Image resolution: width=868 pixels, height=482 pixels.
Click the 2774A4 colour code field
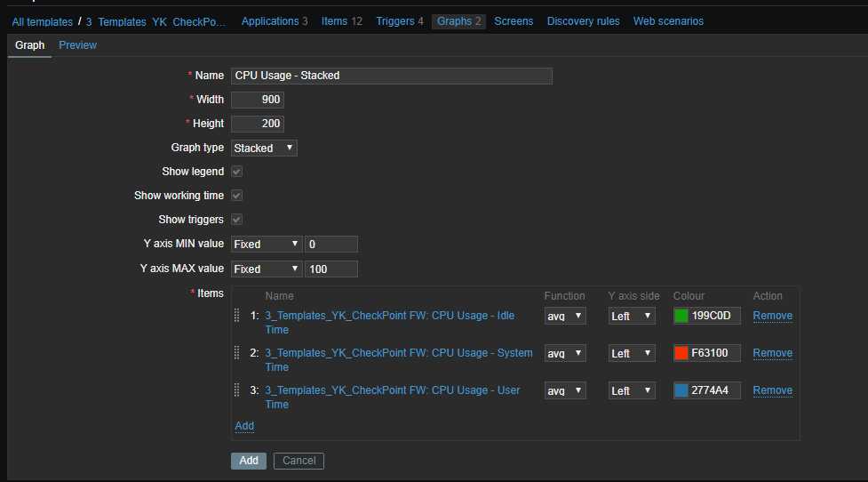(714, 390)
